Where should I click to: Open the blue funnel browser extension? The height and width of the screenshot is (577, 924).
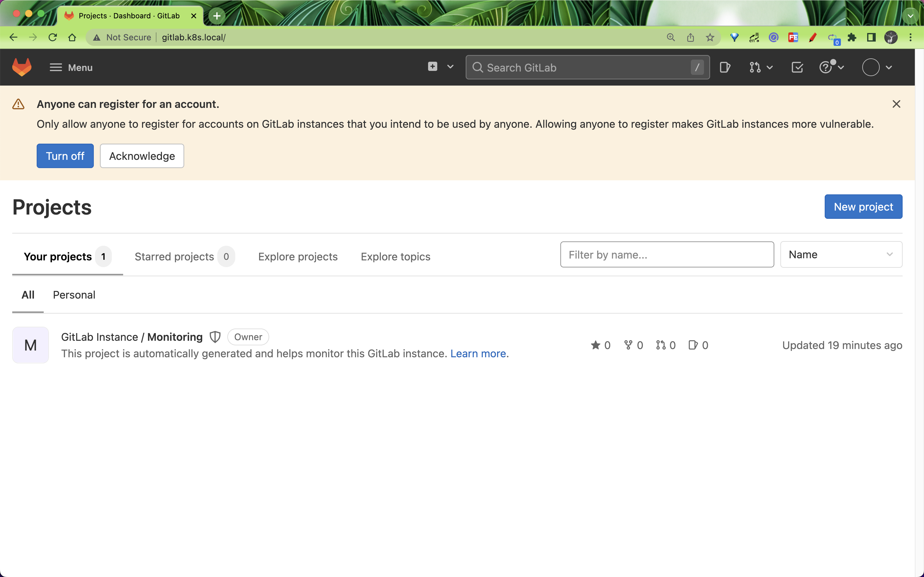[734, 37]
